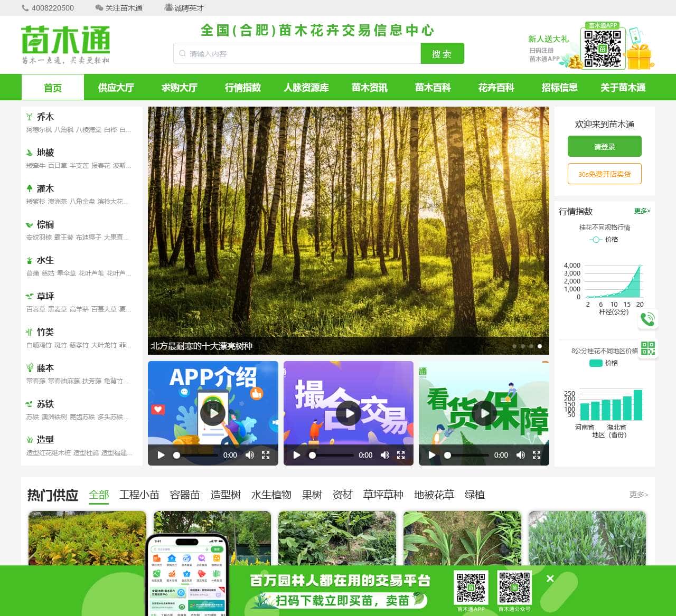Close the bottom green promo banner

click(550, 579)
